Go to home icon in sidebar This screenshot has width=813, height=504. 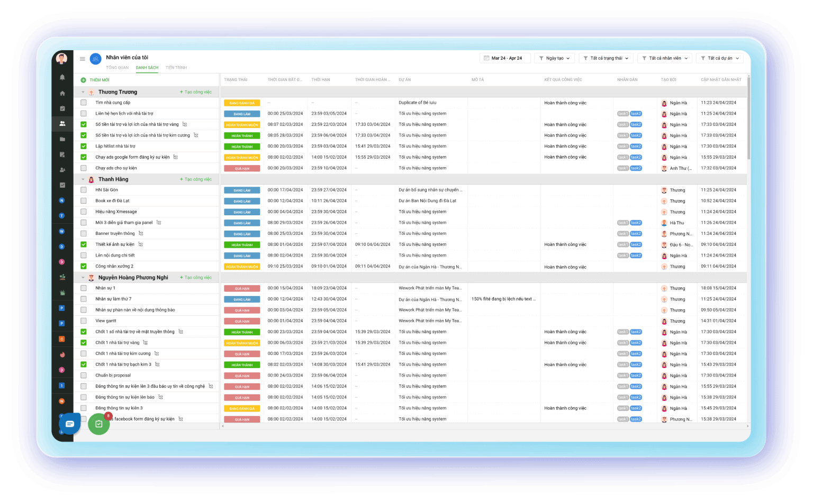click(62, 93)
